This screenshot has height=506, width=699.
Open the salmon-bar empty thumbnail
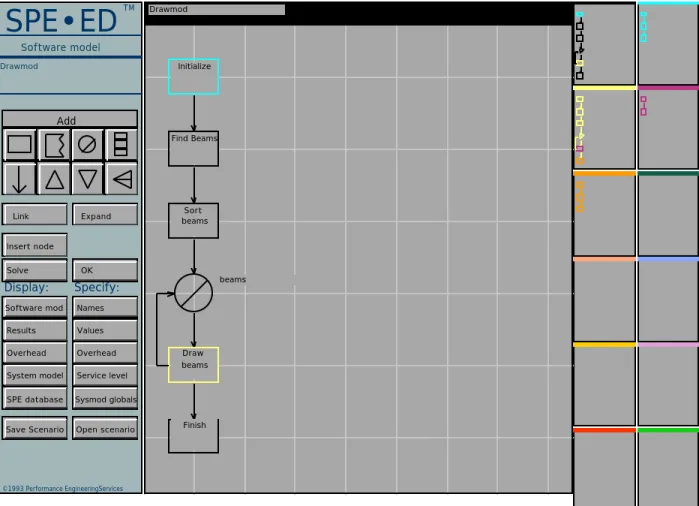pyautogui.click(x=604, y=299)
